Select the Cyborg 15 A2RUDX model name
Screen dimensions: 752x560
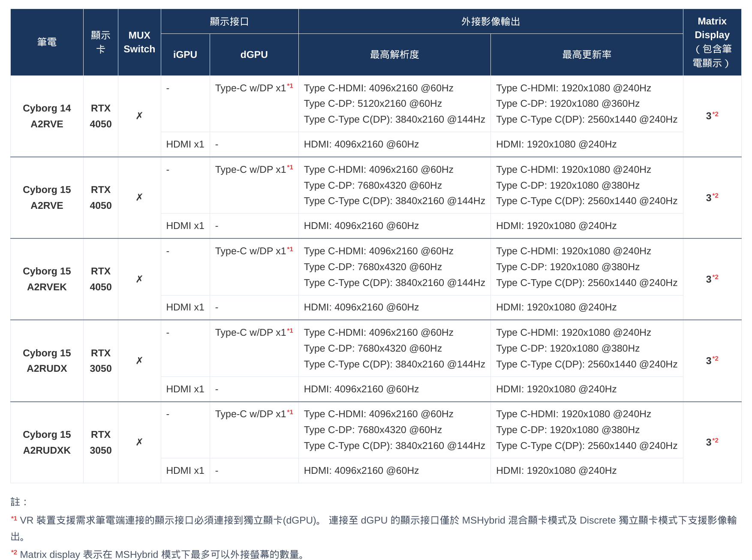point(47,361)
